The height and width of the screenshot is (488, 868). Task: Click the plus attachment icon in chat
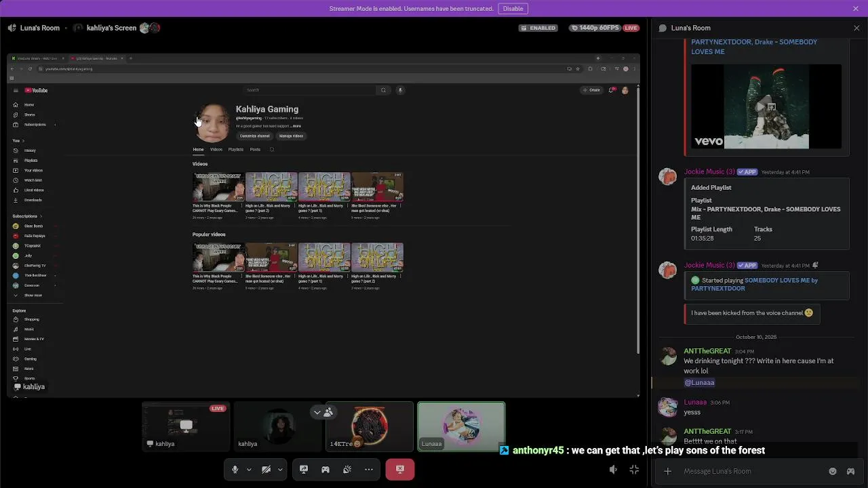(668, 471)
